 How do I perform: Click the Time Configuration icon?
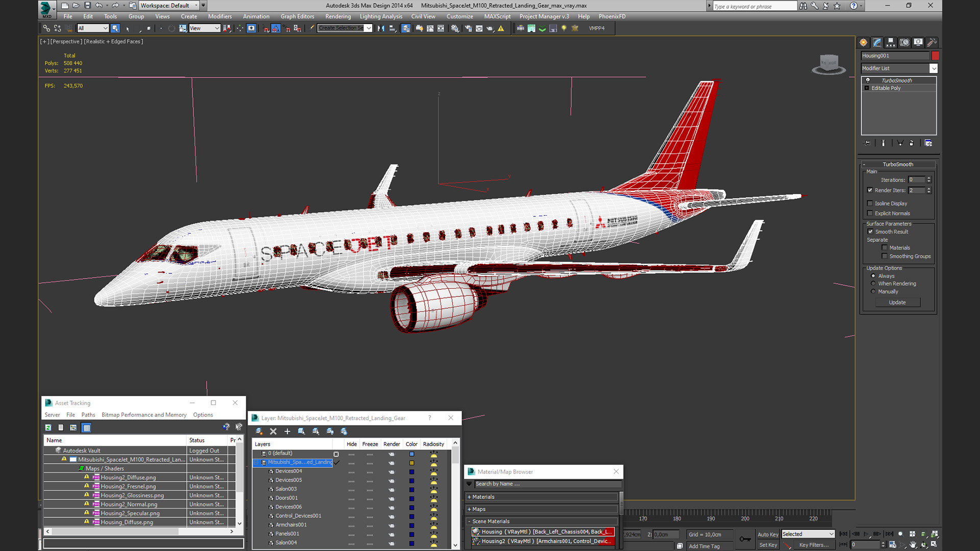[892, 545]
